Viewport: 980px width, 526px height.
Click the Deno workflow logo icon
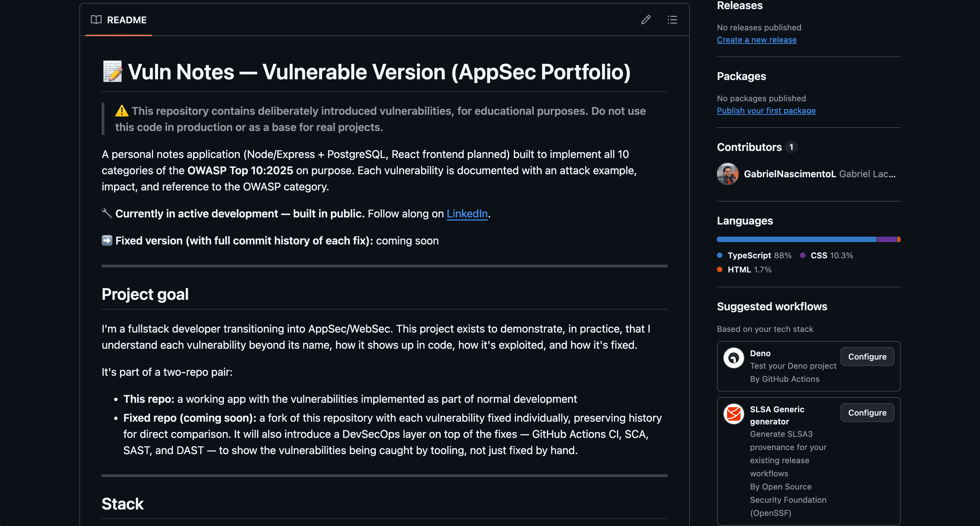[x=733, y=358]
